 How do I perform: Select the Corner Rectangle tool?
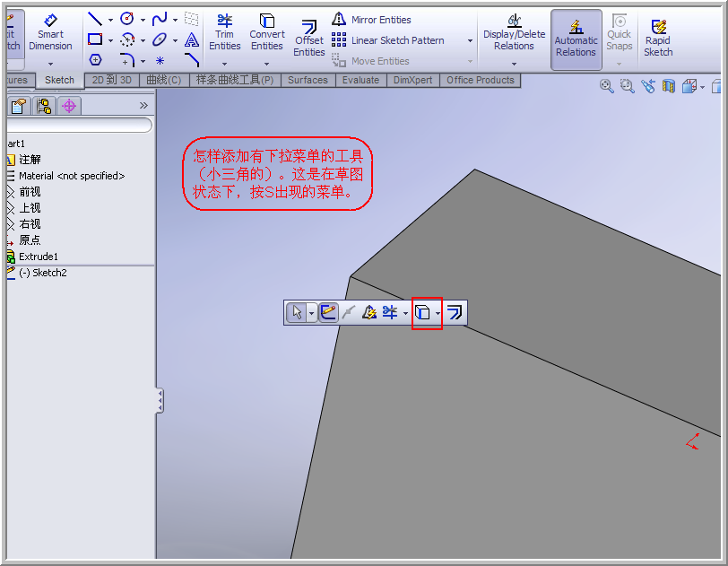pos(95,39)
